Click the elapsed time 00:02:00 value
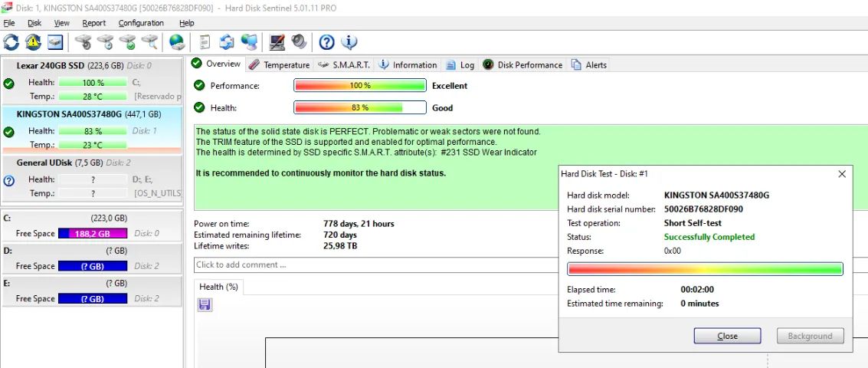 pyautogui.click(x=697, y=290)
